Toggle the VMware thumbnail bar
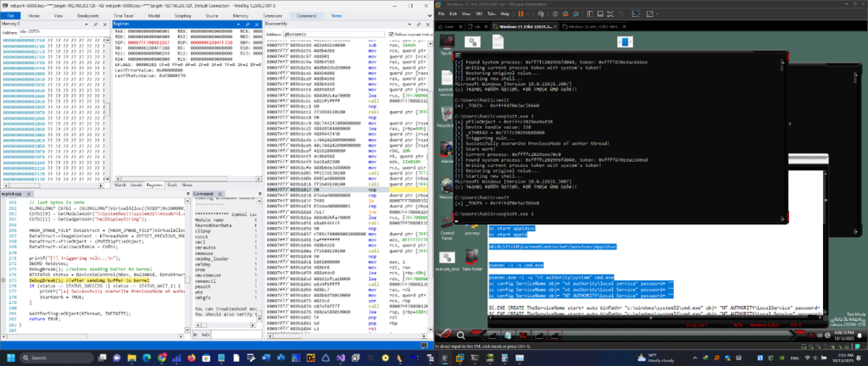 click(599, 14)
